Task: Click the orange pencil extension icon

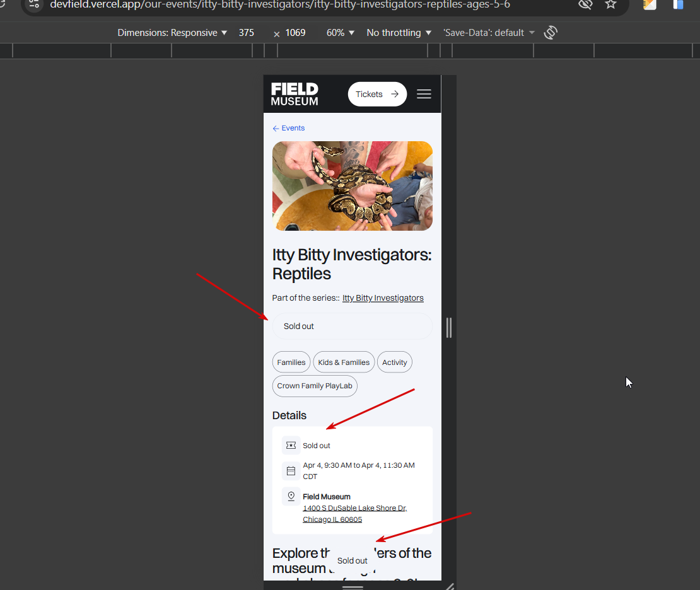Action: pyautogui.click(x=650, y=4)
